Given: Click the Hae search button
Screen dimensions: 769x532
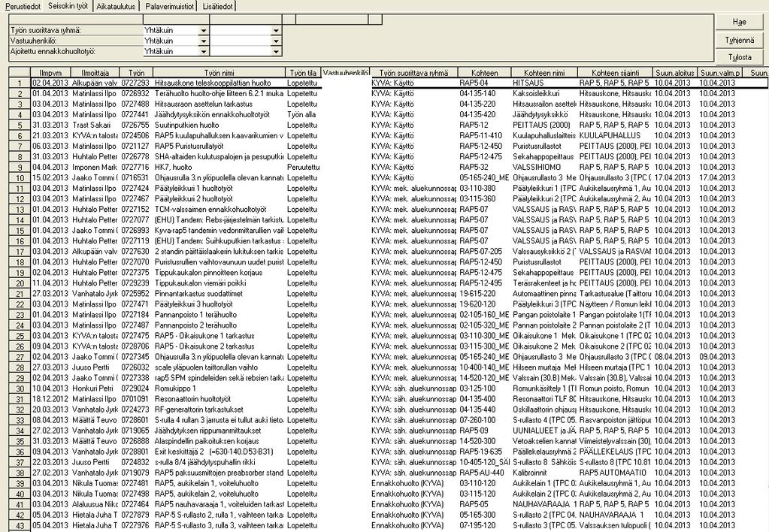Looking at the screenshot, I should [x=739, y=22].
